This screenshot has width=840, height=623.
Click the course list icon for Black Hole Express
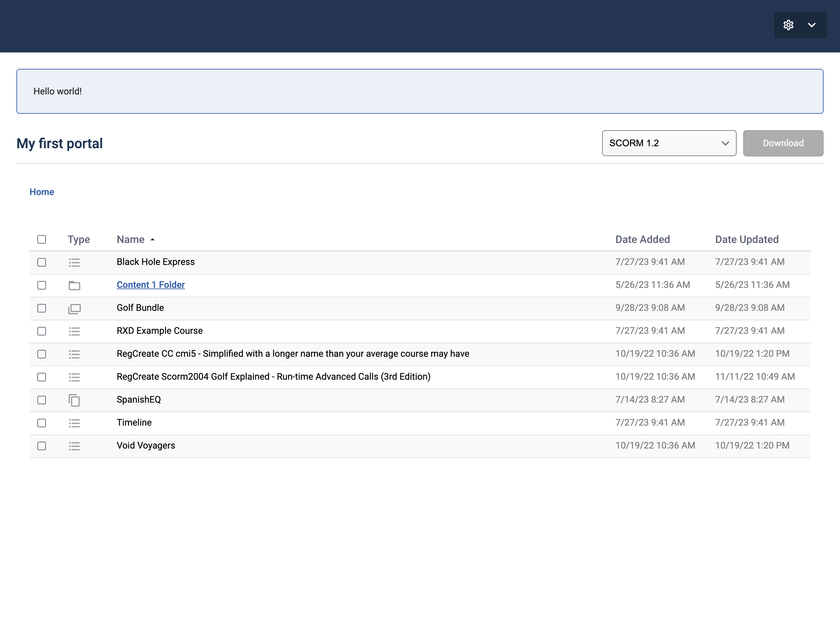tap(74, 262)
